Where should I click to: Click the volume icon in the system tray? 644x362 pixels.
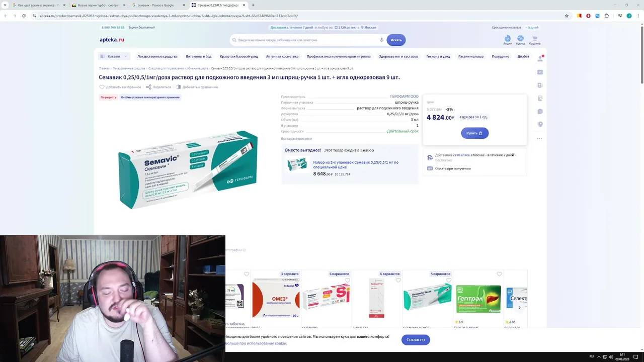point(611,357)
